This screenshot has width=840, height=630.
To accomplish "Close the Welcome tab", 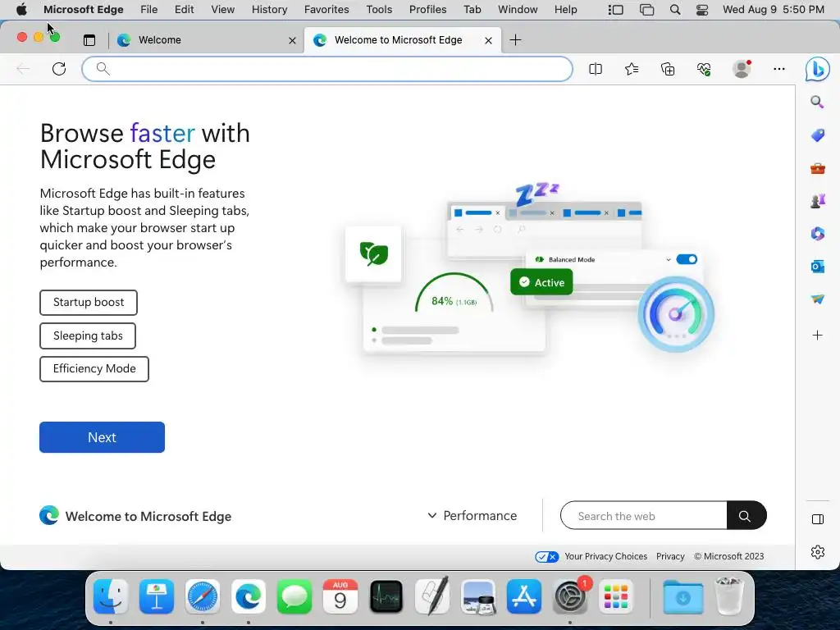I will click(x=292, y=40).
